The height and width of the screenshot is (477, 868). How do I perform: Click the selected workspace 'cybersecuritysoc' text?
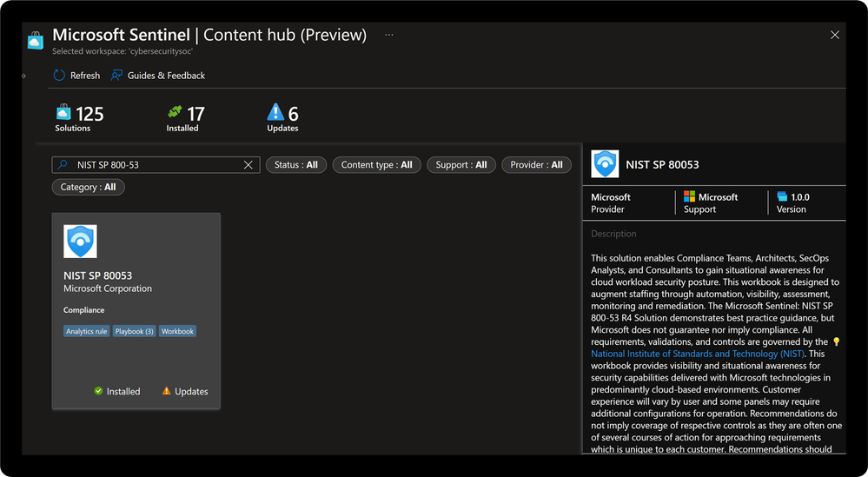[123, 51]
